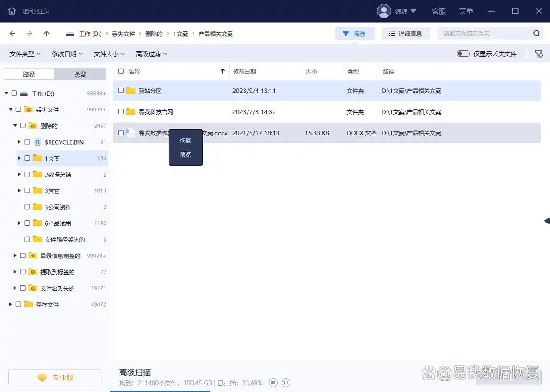Open the 筛选 filter panel
Image resolution: width=550 pixels, height=392 pixels.
tap(355, 33)
